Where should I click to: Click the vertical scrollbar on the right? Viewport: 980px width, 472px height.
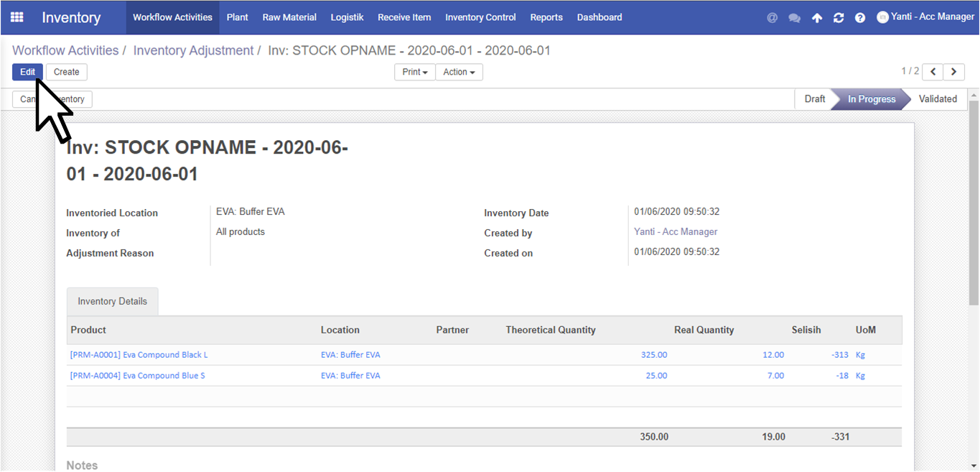click(974, 201)
